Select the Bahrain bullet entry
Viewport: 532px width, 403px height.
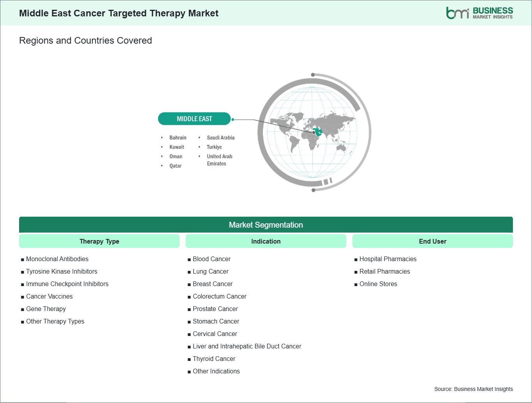coord(178,138)
